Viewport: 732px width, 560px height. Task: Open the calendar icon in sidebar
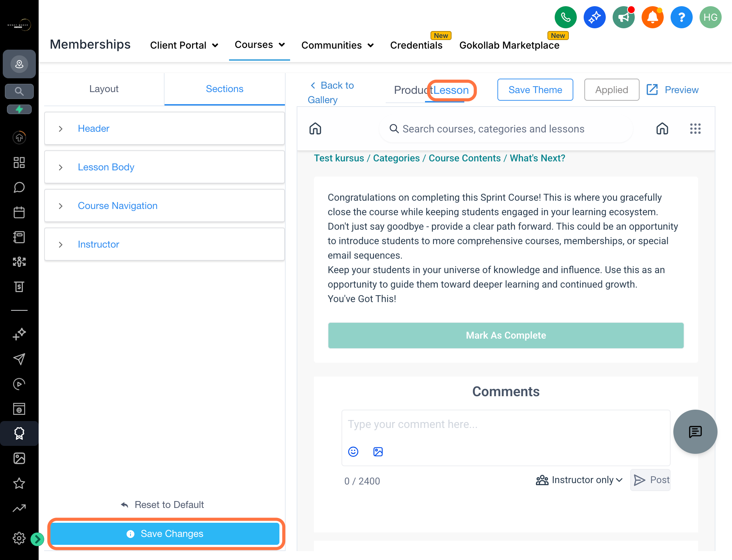click(19, 212)
